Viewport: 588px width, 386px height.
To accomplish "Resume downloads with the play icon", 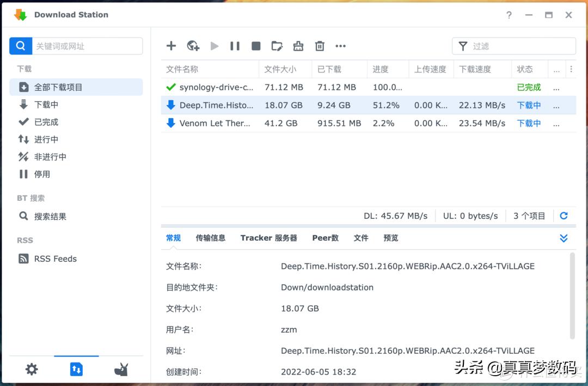I will [214, 46].
